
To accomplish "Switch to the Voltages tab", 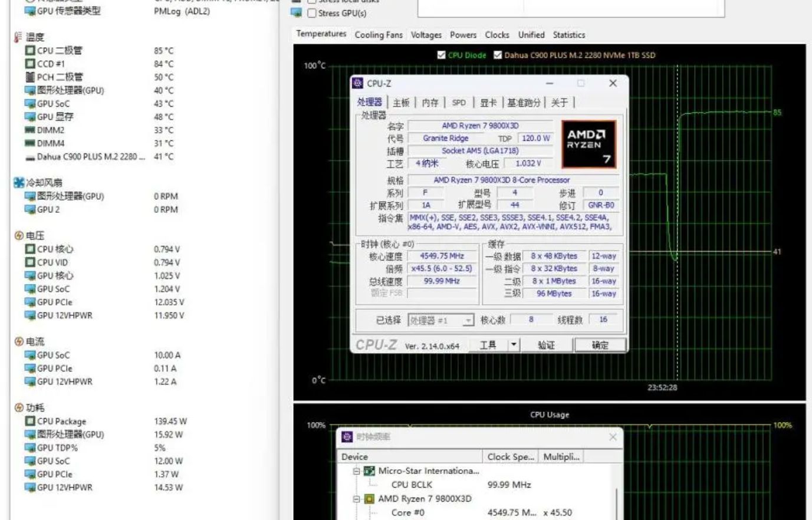I will (426, 35).
